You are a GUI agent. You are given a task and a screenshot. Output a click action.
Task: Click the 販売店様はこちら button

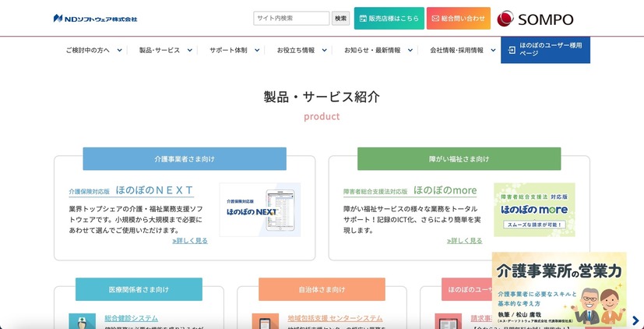pos(389,18)
